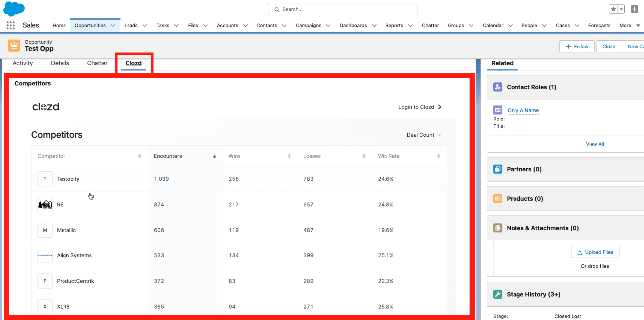The width and height of the screenshot is (644, 320).
Task: Click the REI logo thumbnail
Action: 45,204
